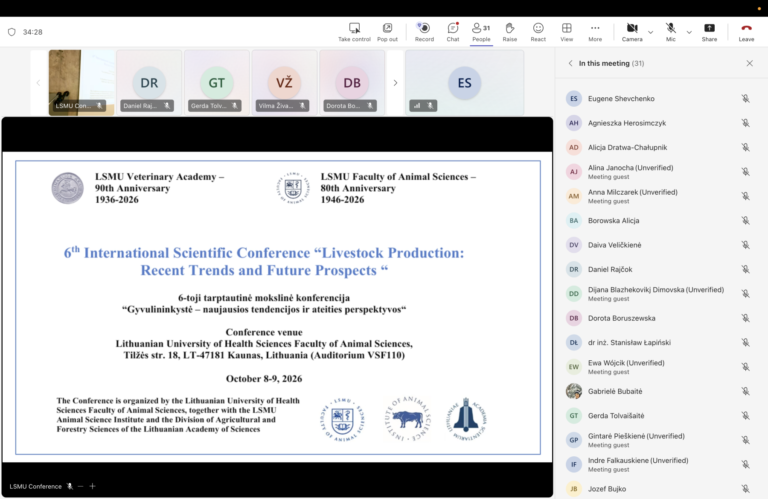Click mic icon for dr inż. Stanisław Łapiński
Image resolution: width=768 pixels, height=499 pixels.
pyautogui.click(x=745, y=342)
